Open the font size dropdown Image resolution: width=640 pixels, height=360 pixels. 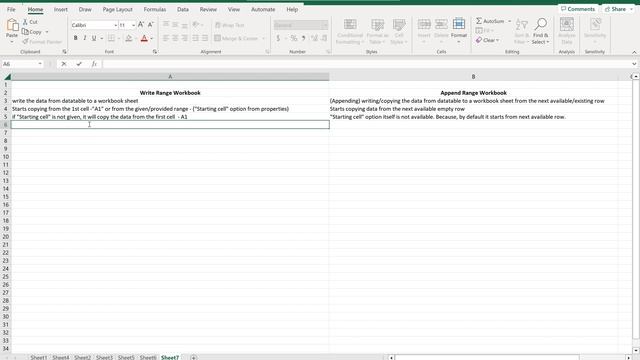pyautogui.click(x=133, y=25)
